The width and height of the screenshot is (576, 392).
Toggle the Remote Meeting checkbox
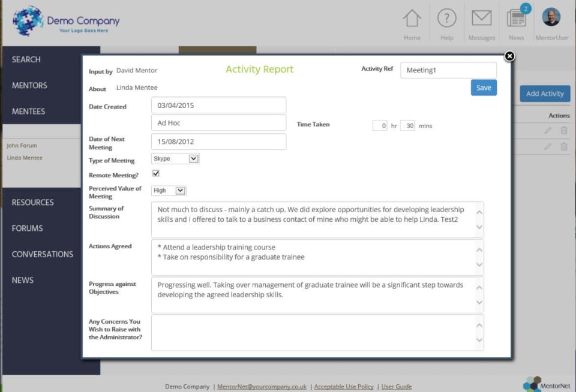156,173
